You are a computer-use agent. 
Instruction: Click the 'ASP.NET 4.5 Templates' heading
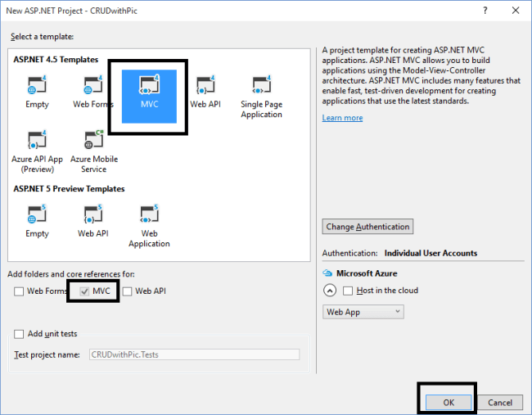pyautogui.click(x=56, y=60)
